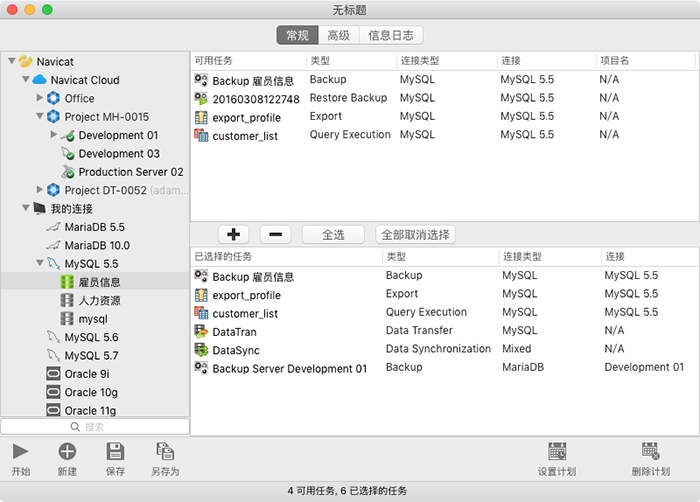
Task: Collapse the Project MH-0015 node
Action: pyautogui.click(x=40, y=116)
